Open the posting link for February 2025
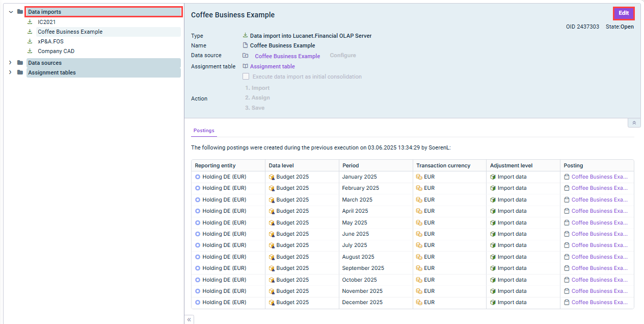 click(600, 188)
